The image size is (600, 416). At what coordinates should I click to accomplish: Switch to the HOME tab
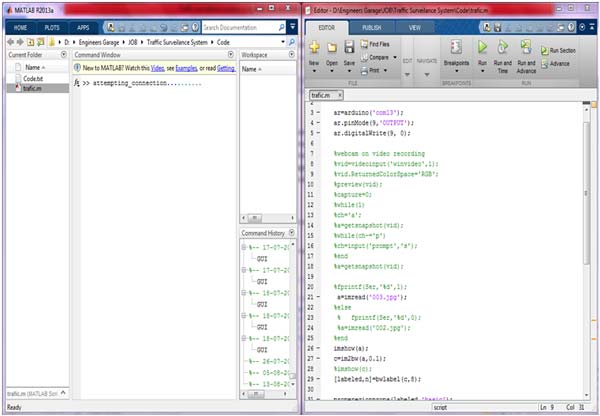20,28
